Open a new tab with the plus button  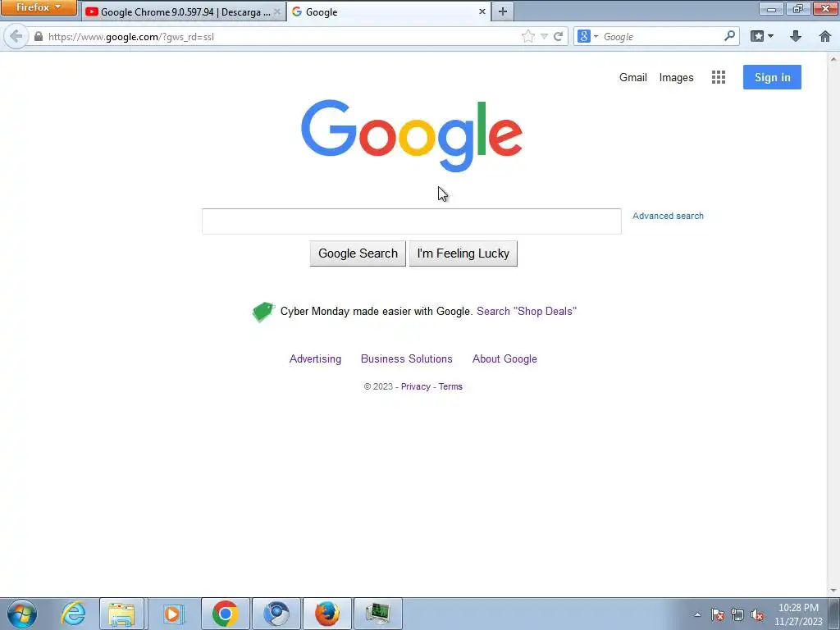503,11
